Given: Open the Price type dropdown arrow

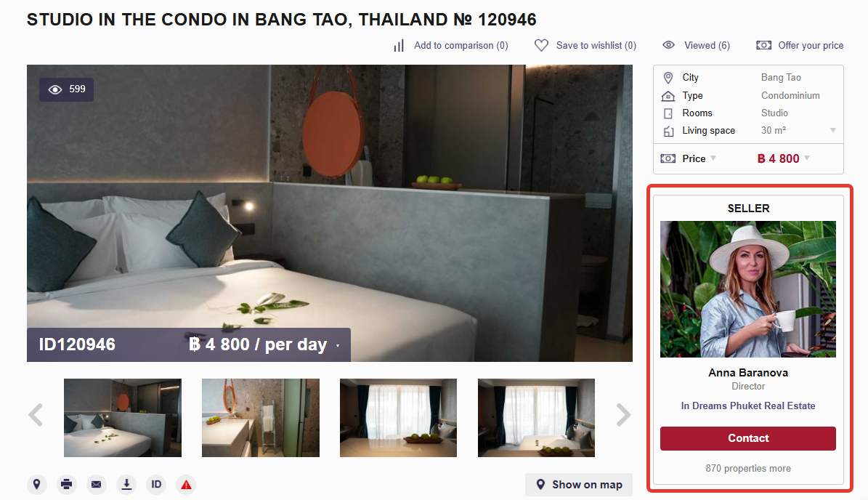Looking at the screenshot, I should click(713, 158).
